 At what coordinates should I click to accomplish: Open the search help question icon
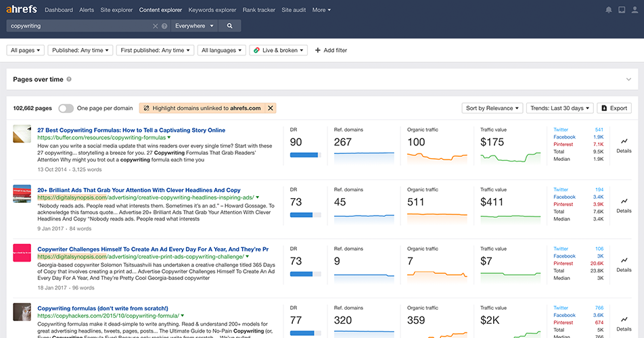164,26
